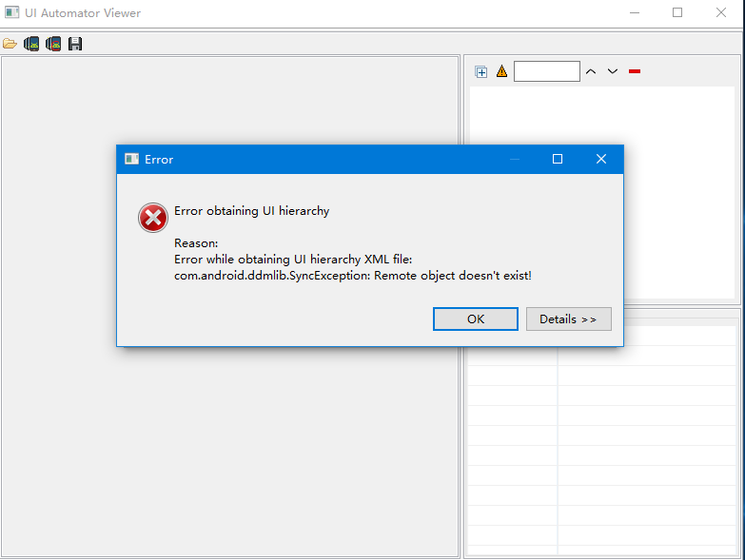Close the UI Automator Viewer main window
The image size is (745, 560).
click(721, 12)
